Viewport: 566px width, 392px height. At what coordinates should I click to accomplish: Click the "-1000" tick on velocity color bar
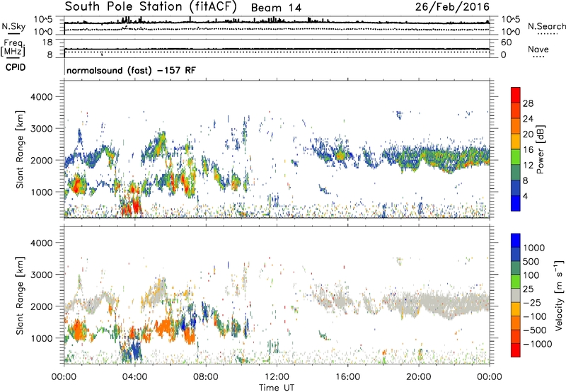click(x=537, y=344)
